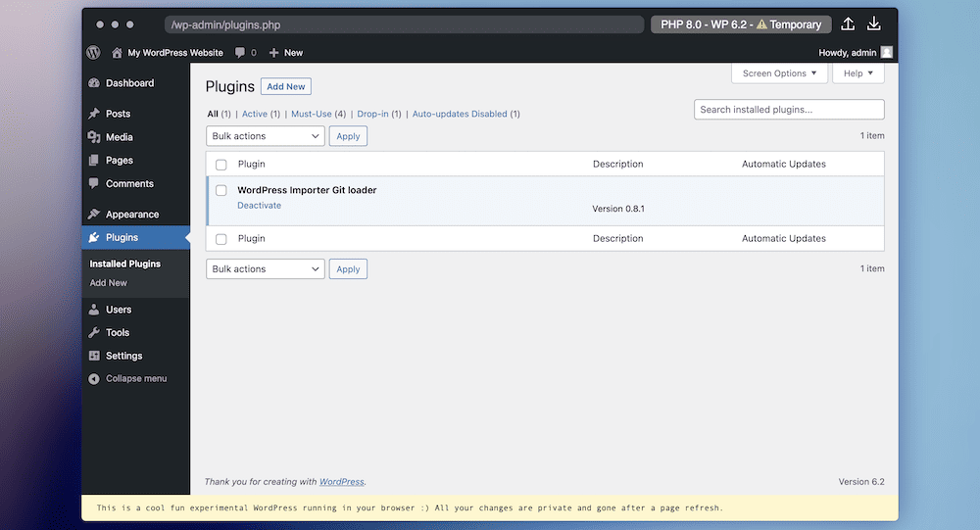Click the Description column header
This screenshot has width=980, height=530.
[617, 164]
